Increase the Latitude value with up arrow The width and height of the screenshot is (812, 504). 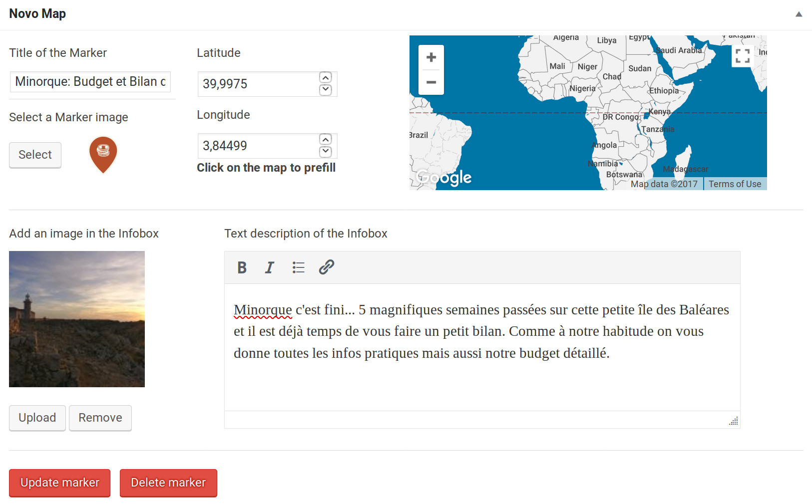click(x=326, y=77)
